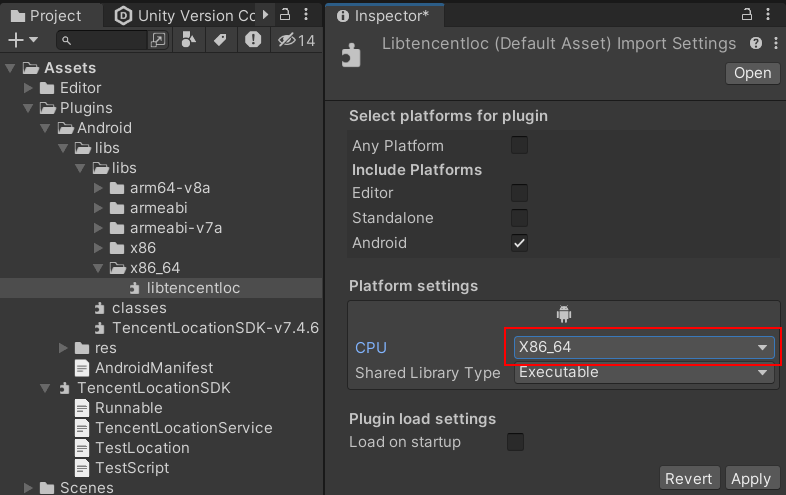Expand the arm64-v8a folder

(x=98, y=188)
